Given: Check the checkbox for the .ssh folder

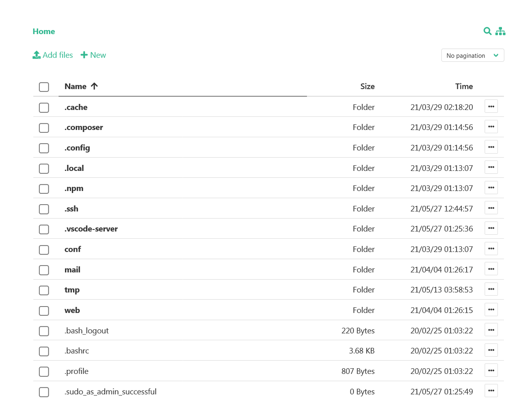Looking at the screenshot, I should [x=43, y=209].
